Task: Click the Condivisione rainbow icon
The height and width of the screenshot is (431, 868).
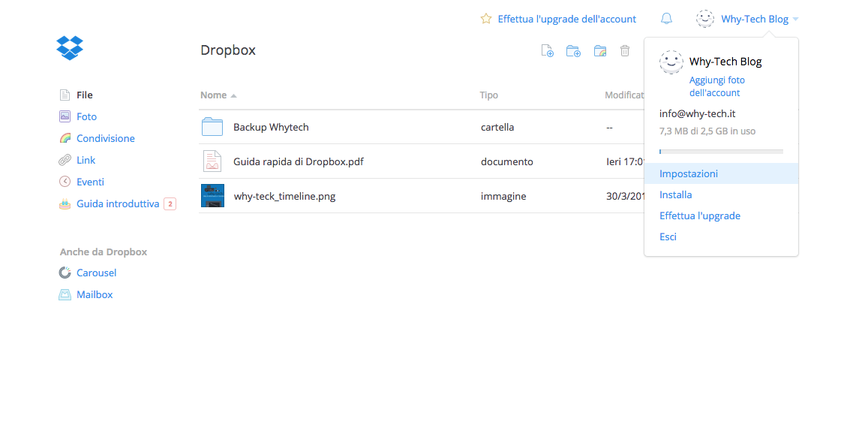Action: (x=65, y=138)
